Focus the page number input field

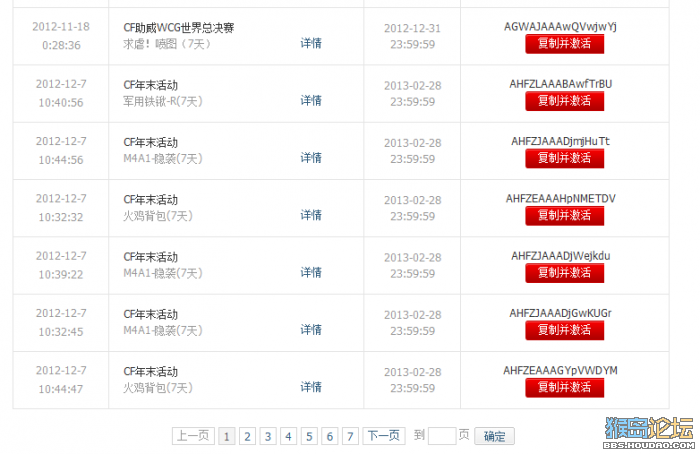point(442,436)
